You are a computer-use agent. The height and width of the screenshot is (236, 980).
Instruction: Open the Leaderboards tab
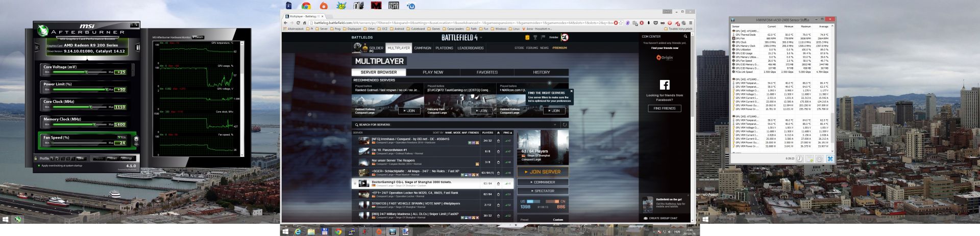[470, 48]
